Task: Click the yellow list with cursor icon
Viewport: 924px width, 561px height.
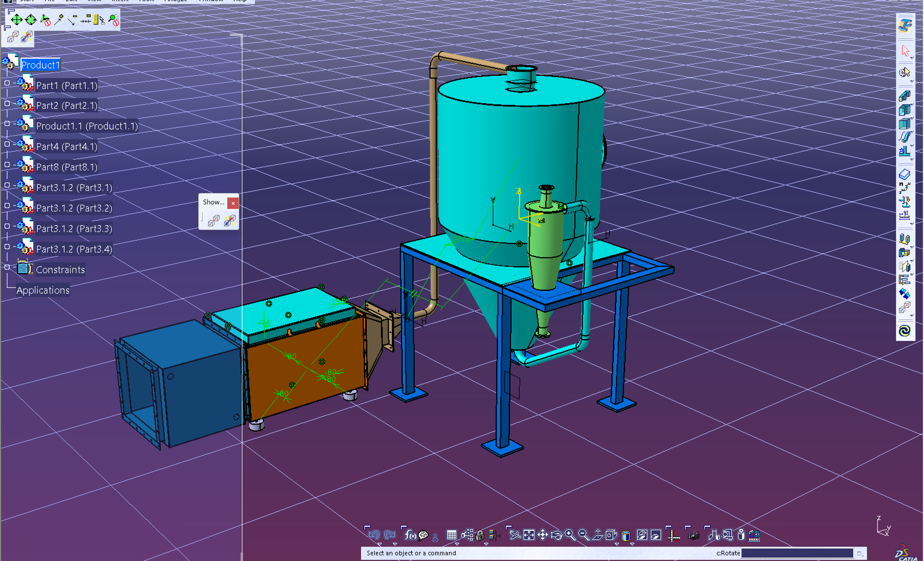Action: 99,19
